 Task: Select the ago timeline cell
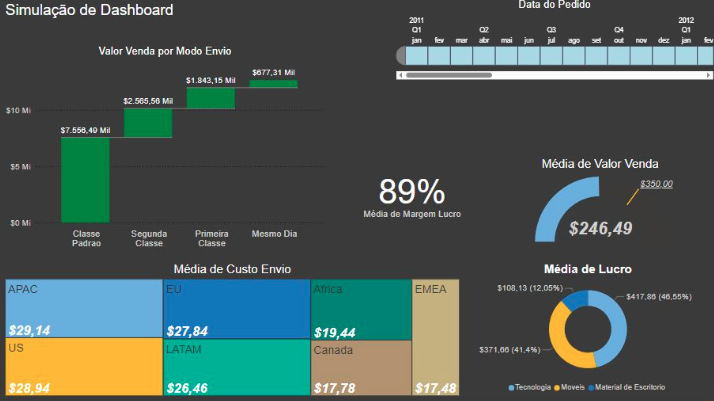coord(574,56)
